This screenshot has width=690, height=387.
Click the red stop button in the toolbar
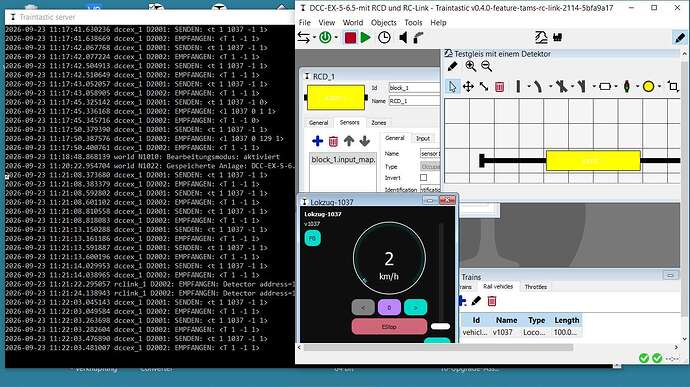pyautogui.click(x=350, y=38)
